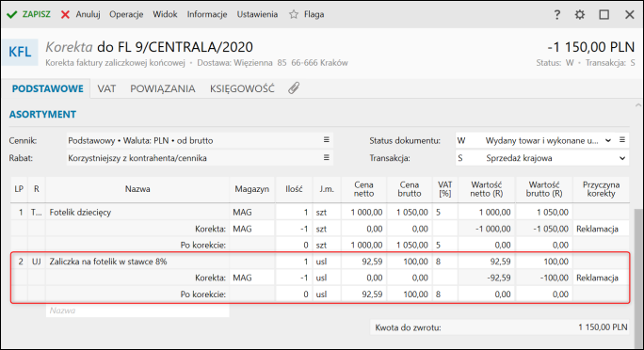
Task: Click the KFL document type badge
Action: tap(20, 52)
